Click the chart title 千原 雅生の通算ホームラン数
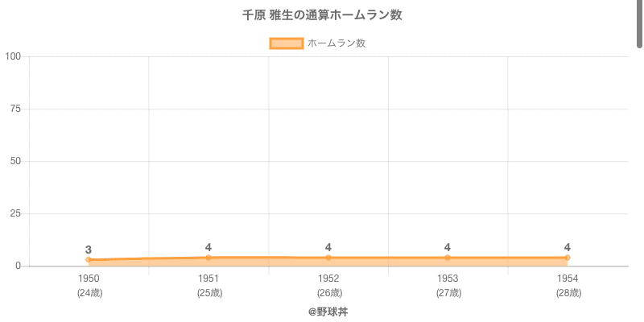 322,15
